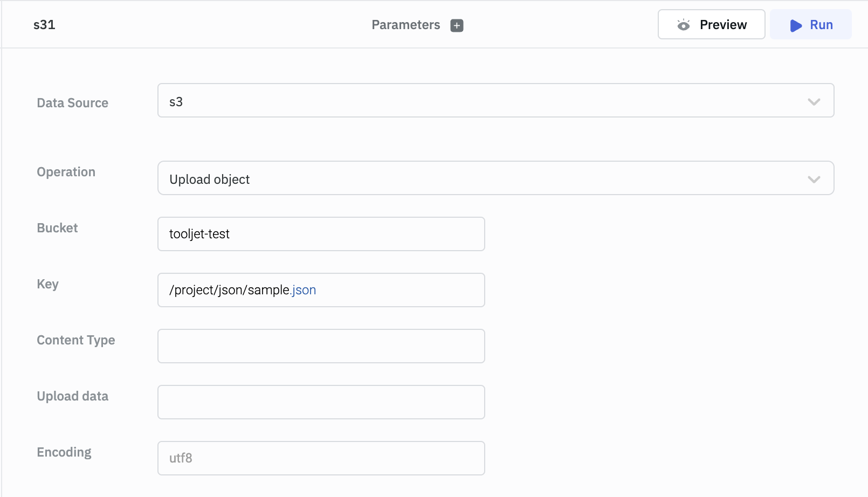This screenshot has height=497, width=868.
Task: Click the empty Upload data field
Action: click(321, 402)
